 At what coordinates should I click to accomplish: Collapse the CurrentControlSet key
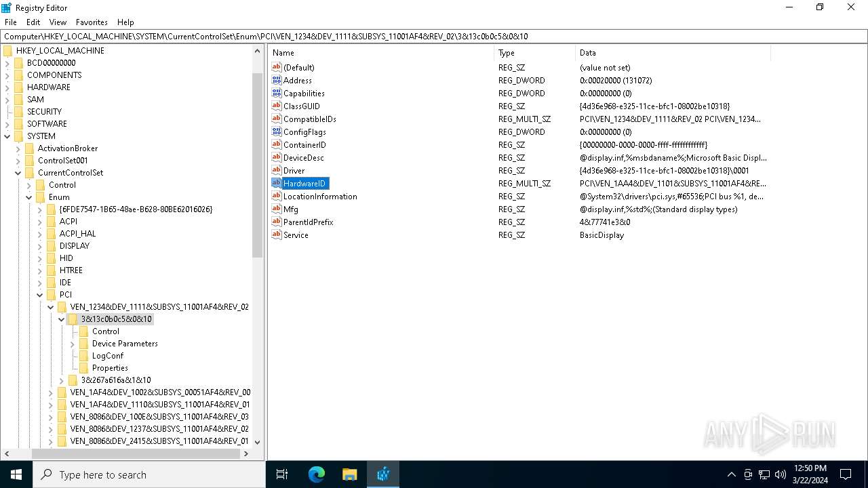click(x=18, y=172)
